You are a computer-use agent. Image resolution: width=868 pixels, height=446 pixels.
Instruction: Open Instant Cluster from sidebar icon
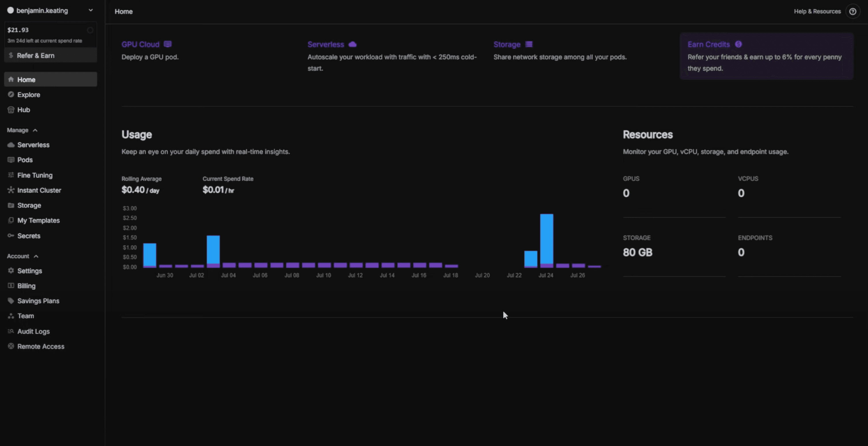(11, 190)
